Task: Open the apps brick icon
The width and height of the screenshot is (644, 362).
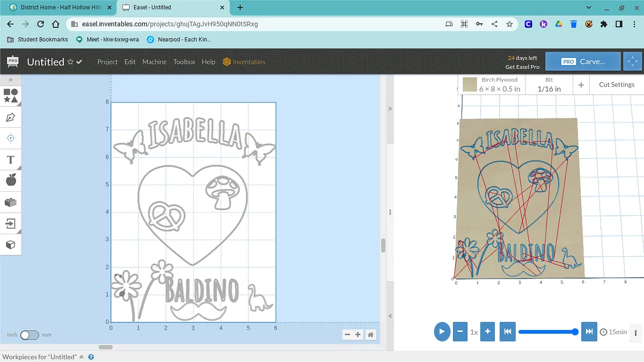Action: coord(11,202)
